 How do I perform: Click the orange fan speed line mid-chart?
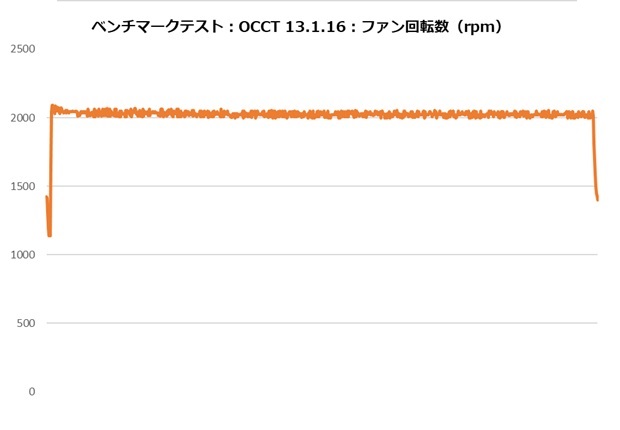[x=320, y=114]
